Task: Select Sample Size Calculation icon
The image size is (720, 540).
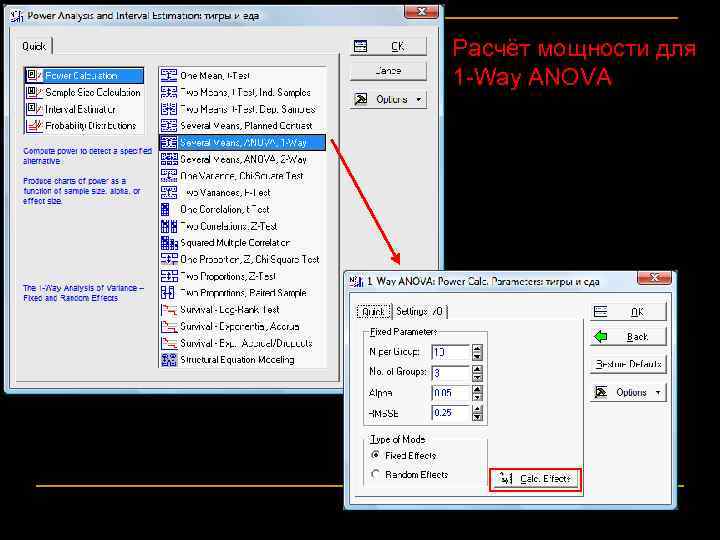Action: tap(34, 92)
